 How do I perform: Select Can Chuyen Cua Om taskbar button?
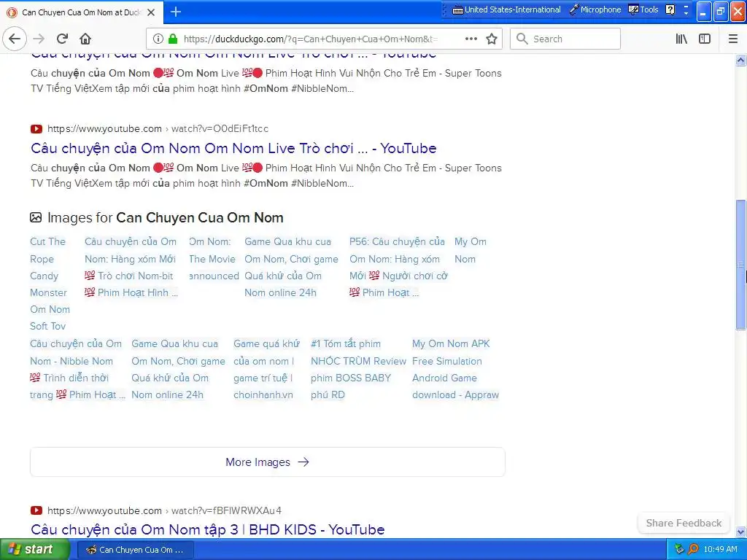135,550
